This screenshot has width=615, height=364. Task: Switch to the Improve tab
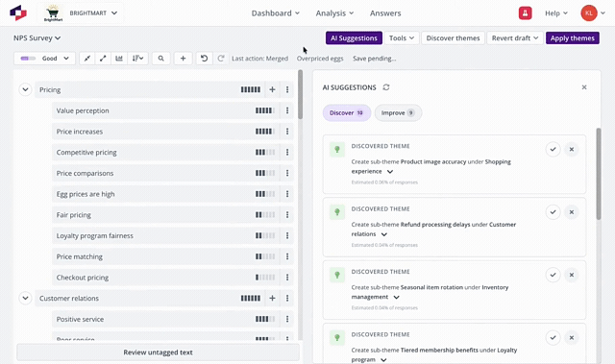[398, 112]
